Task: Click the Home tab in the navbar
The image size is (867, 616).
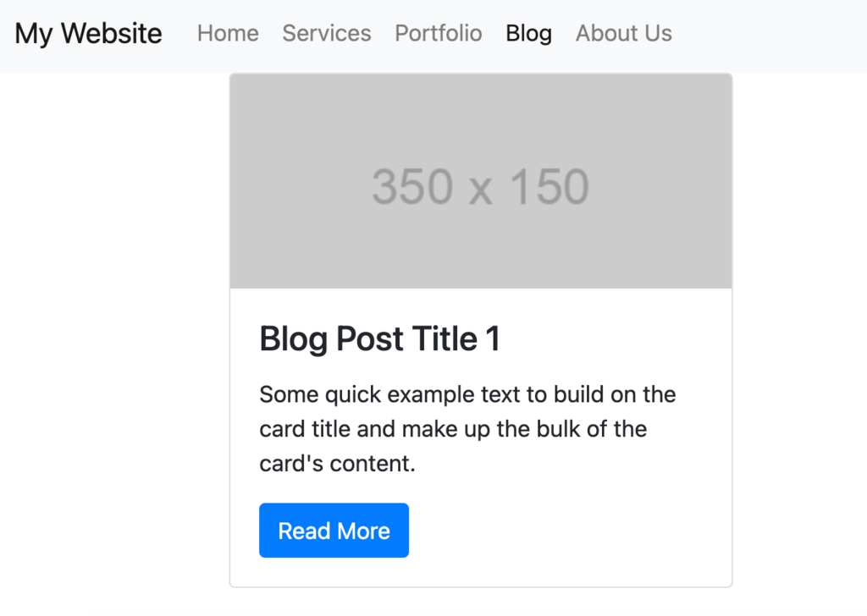Action: pyautogui.click(x=228, y=33)
